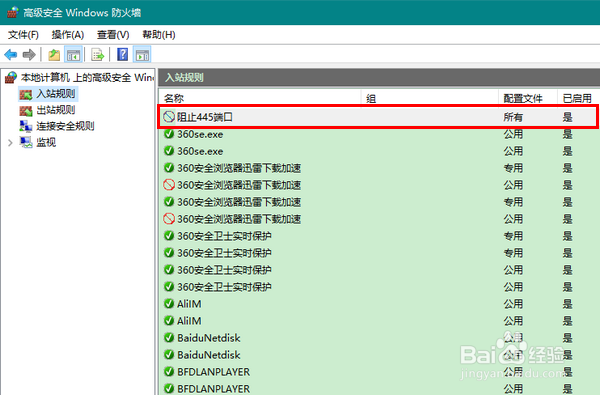Toggle the show/hide console tree toolbar icon
Viewport: 600px width, 395px height.
[x=73, y=55]
